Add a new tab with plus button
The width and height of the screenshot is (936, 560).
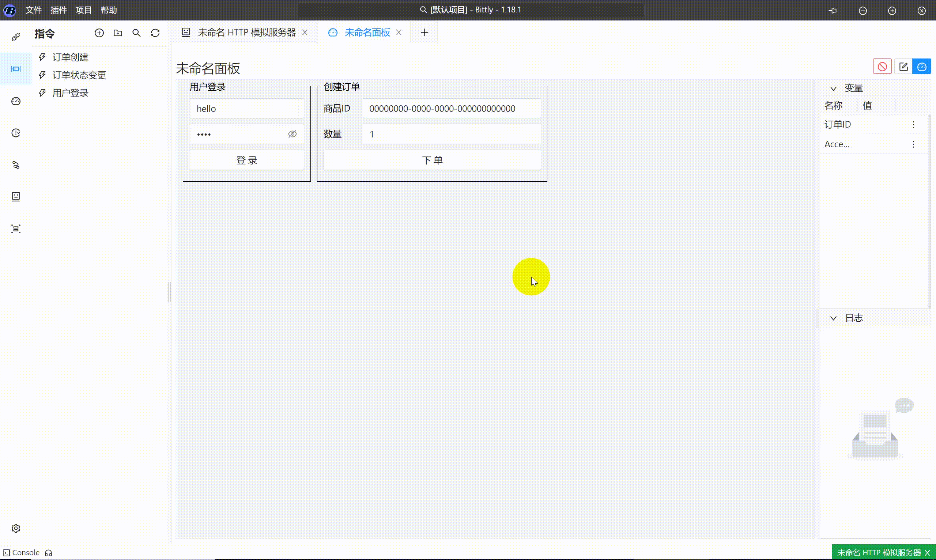[424, 33]
